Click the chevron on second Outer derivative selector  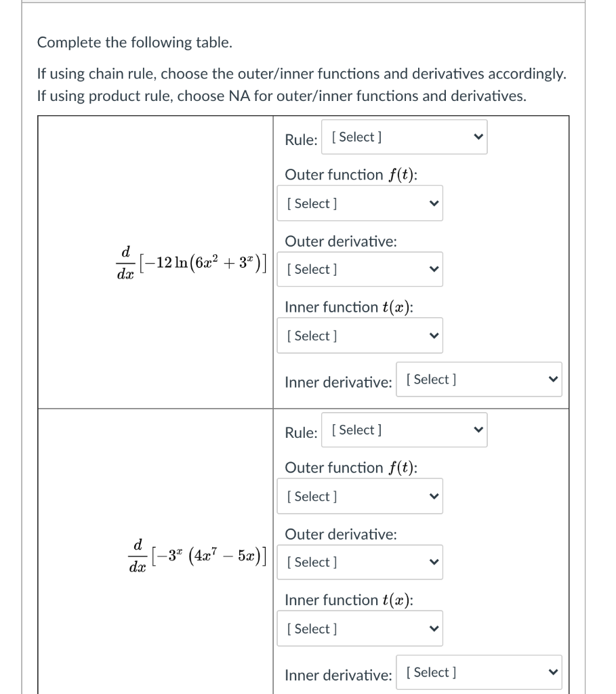pyautogui.click(x=433, y=562)
